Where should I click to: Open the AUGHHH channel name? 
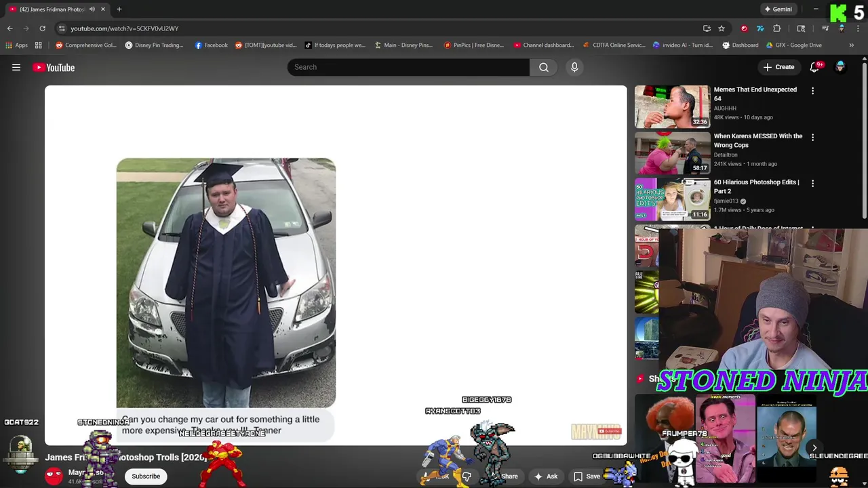725,108
